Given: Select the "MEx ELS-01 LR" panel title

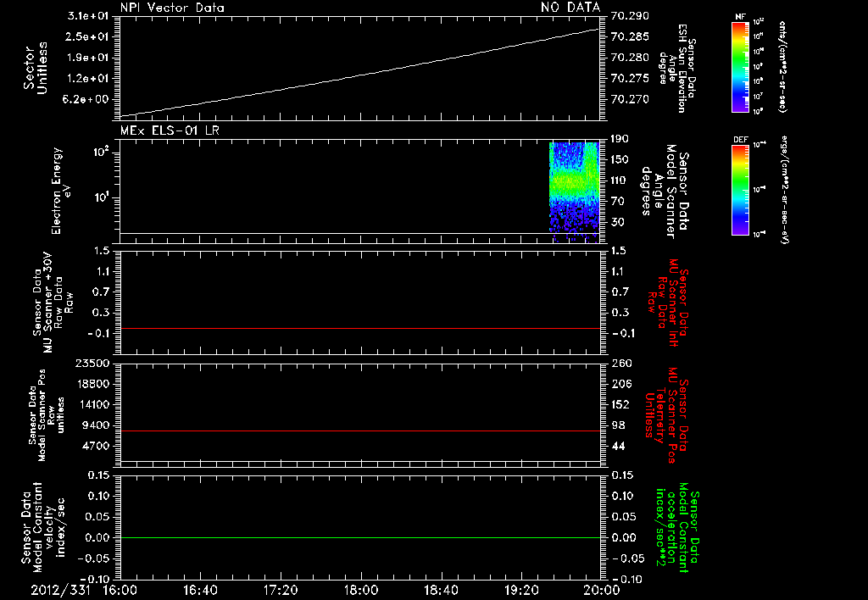Looking at the screenshot, I should tap(170, 131).
